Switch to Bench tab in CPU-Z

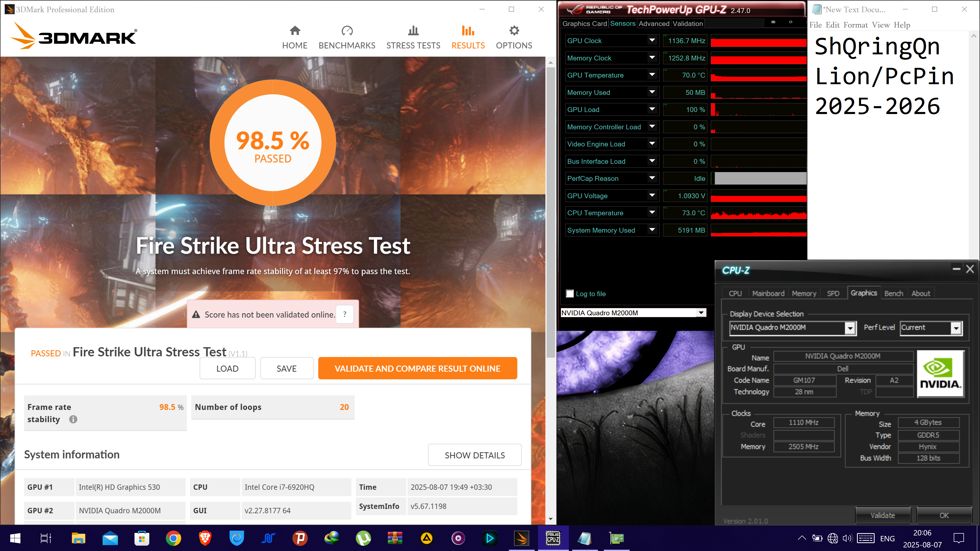click(x=893, y=293)
